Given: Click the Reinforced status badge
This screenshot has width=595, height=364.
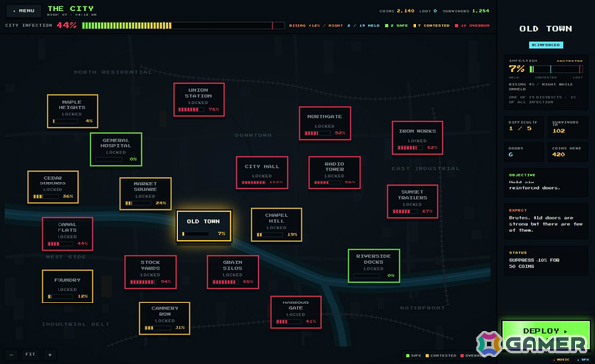Looking at the screenshot, I should 545,45.
